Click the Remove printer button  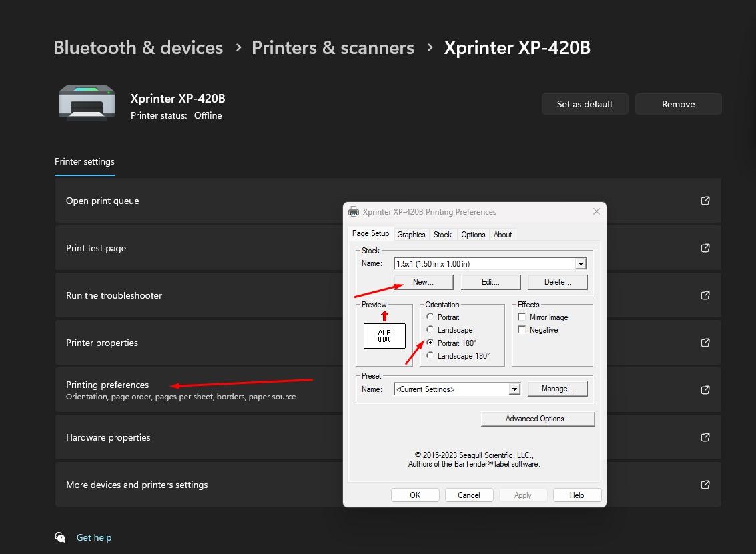pos(678,104)
